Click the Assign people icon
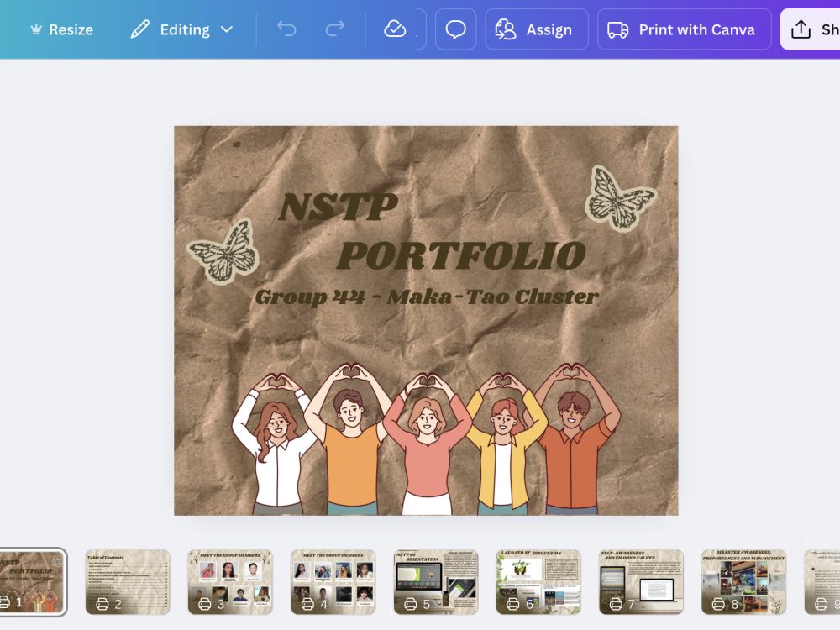The height and width of the screenshot is (630, 840). pyautogui.click(x=505, y=29)
